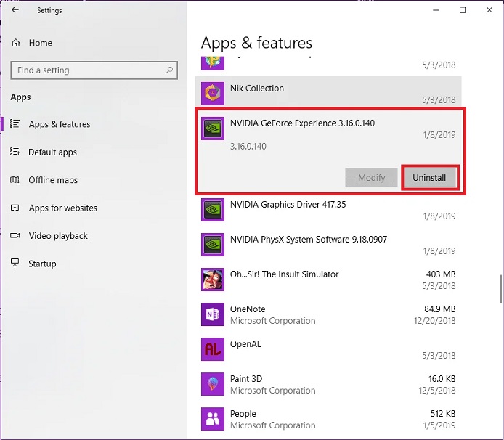This screenshot has height=440, width=504.
Task: Select Oh...Sir! The Insult Simulator entry
Action: coord(328,280)
